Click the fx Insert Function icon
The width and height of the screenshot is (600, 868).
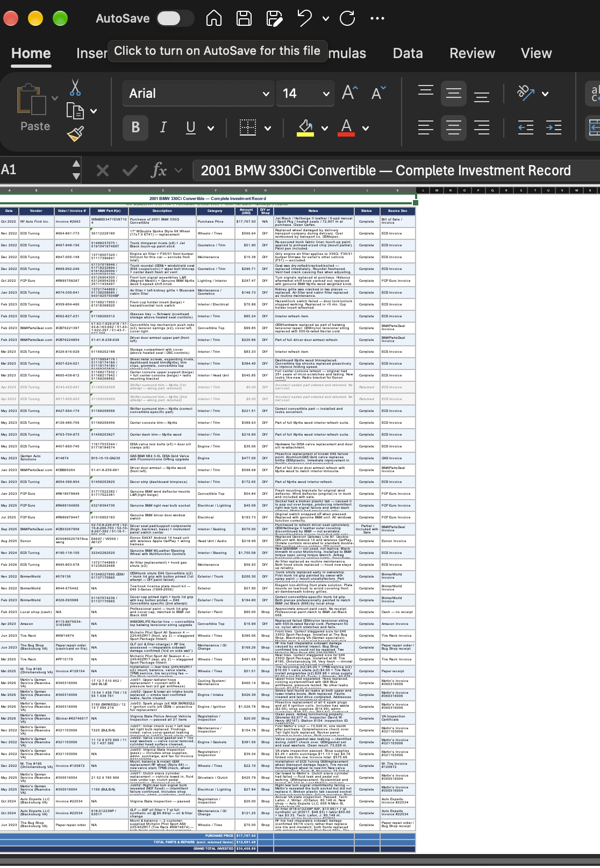(159, 170)
